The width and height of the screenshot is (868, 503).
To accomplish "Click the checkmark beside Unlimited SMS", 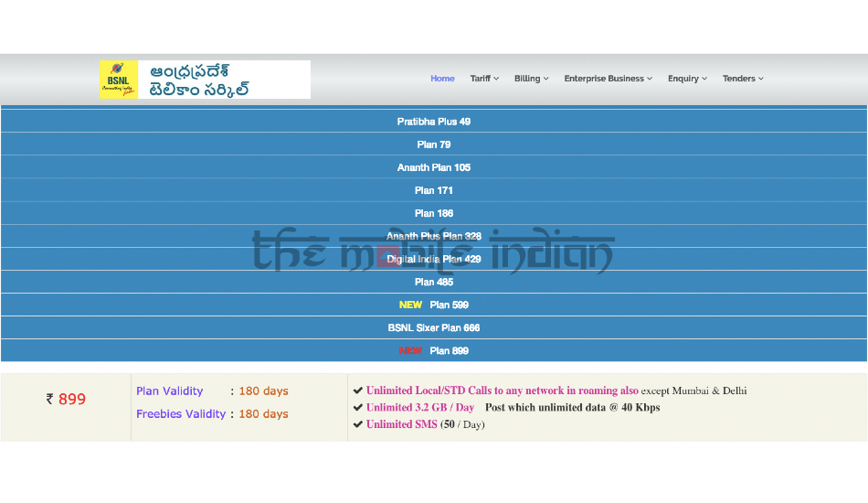I will pos(358,424).
